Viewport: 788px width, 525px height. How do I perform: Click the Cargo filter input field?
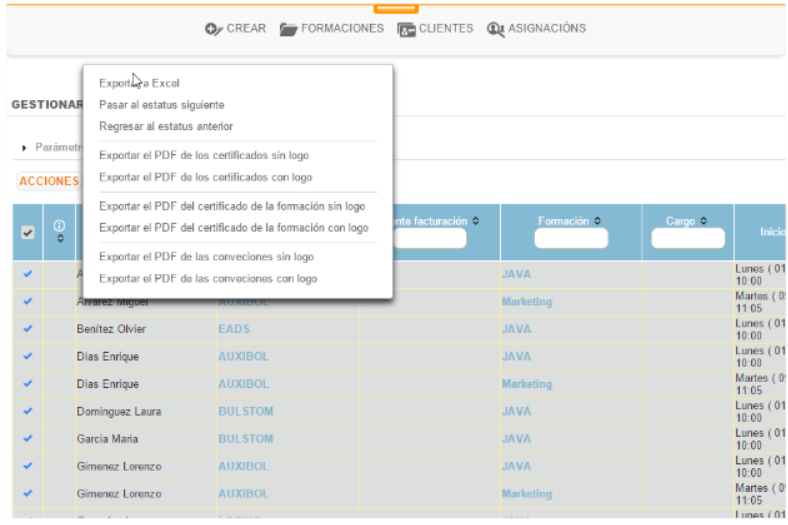click(687, 239)
